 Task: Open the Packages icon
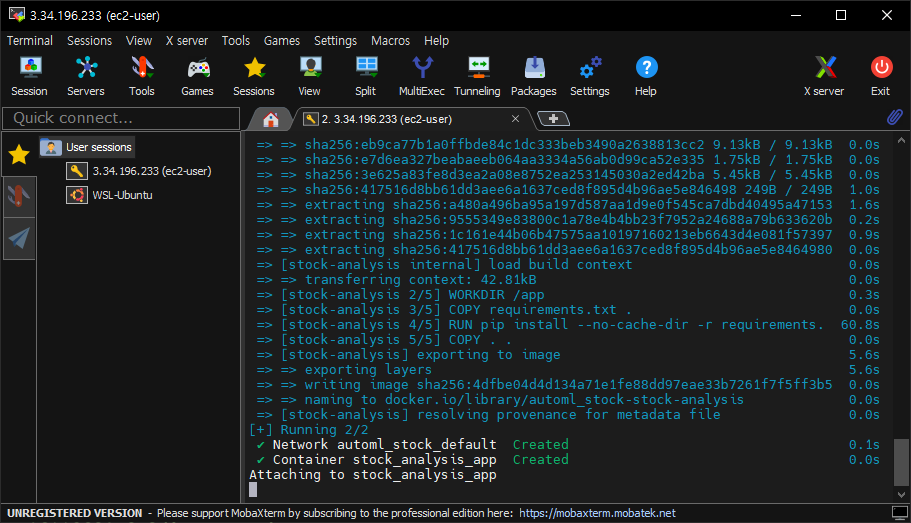click(x=534, y=76)
